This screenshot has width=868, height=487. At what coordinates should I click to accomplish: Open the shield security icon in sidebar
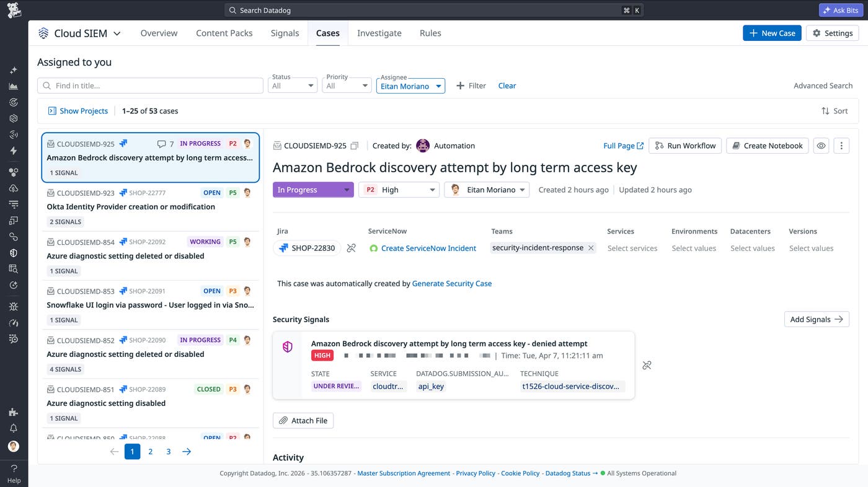pos(14,253)
